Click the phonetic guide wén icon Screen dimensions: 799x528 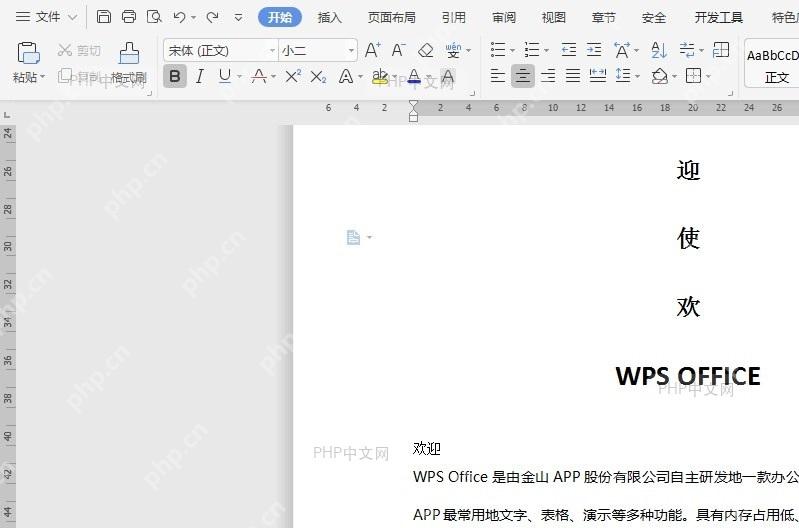coord(453,50)
